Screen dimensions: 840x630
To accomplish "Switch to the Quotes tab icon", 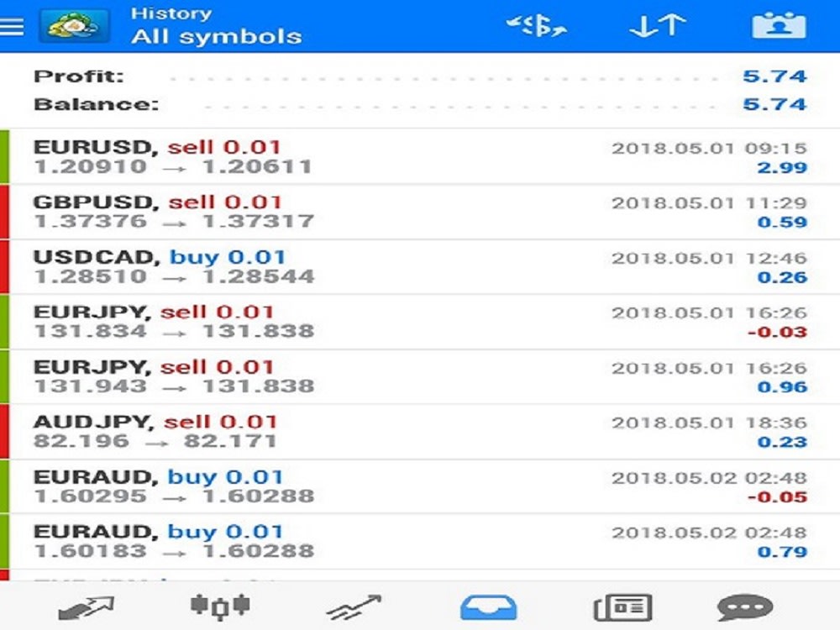I will coord(86,608).
